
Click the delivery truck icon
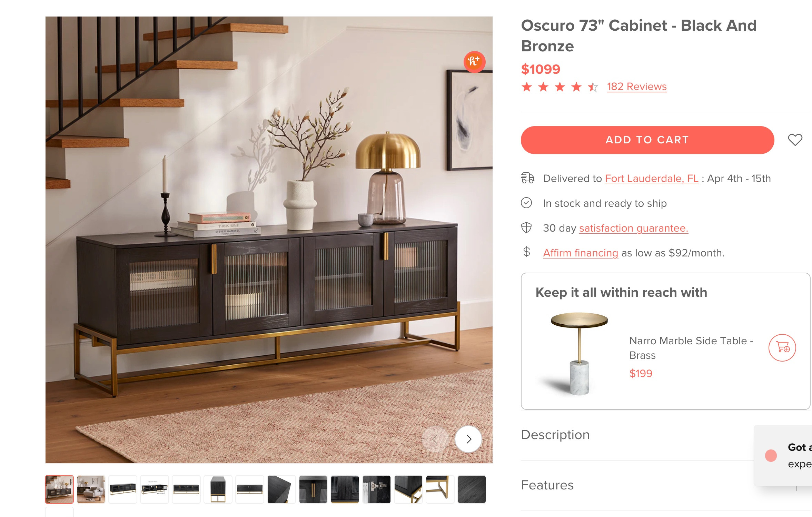(x=527, y=178)
